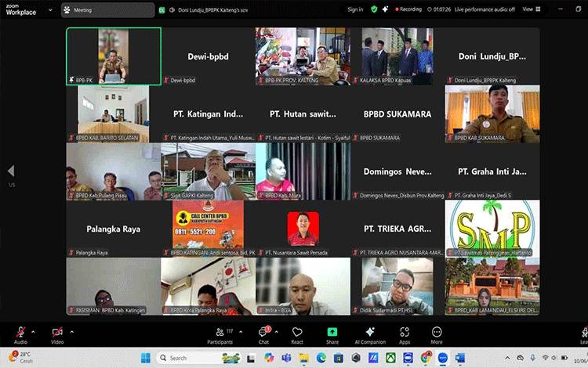Open weather widget showing 28°C
The image size is (588, 368).
pyautogui.click(x=20, y=357)
